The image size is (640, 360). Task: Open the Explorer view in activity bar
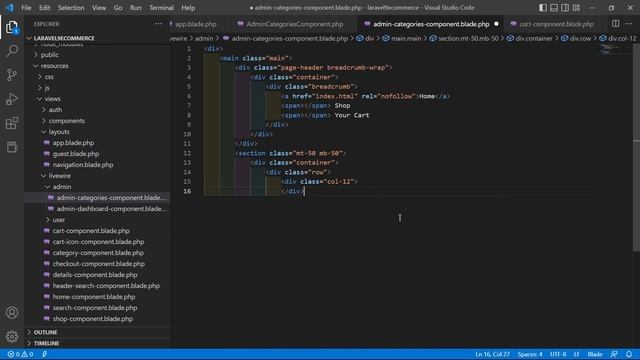[12, 27]
